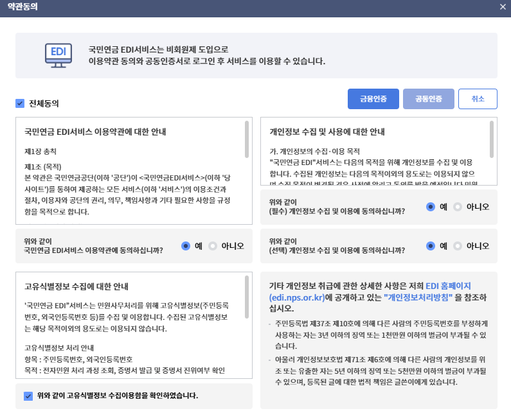Check the 고유식별정보 수집이용 확인 checkbox
This screenshot has height=420, width=511.
coord(28,396)
